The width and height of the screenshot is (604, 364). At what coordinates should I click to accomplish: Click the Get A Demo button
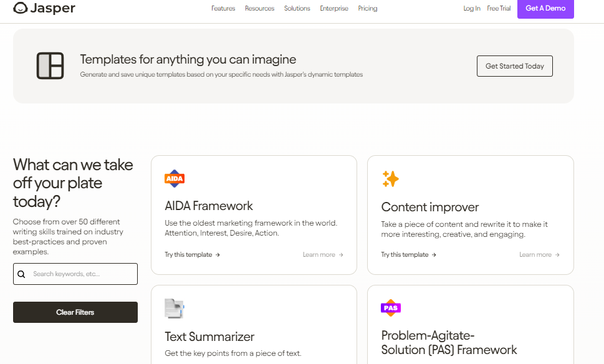[545, 9]
